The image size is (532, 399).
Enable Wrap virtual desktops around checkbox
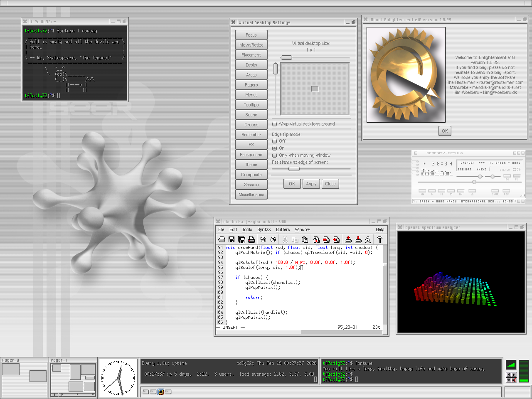(x=275, y=124)
